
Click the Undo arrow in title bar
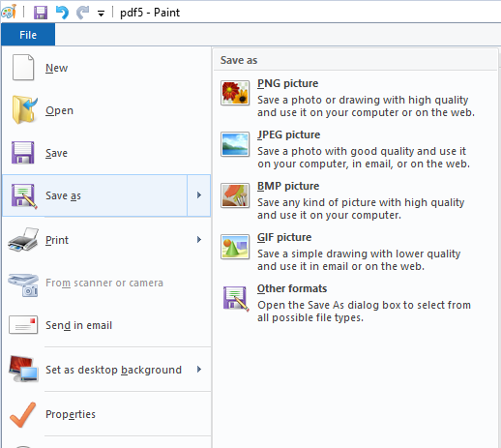[62, 13]
